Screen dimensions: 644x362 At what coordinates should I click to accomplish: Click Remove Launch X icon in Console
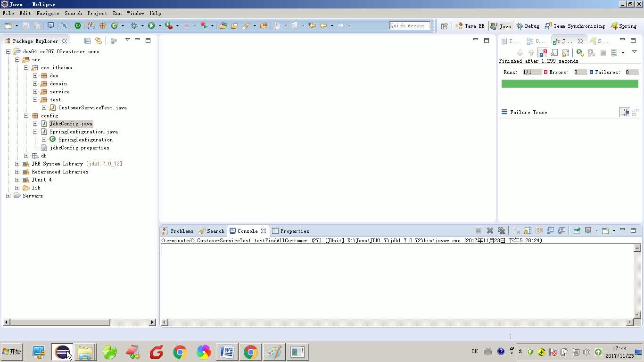click(490, 230)
